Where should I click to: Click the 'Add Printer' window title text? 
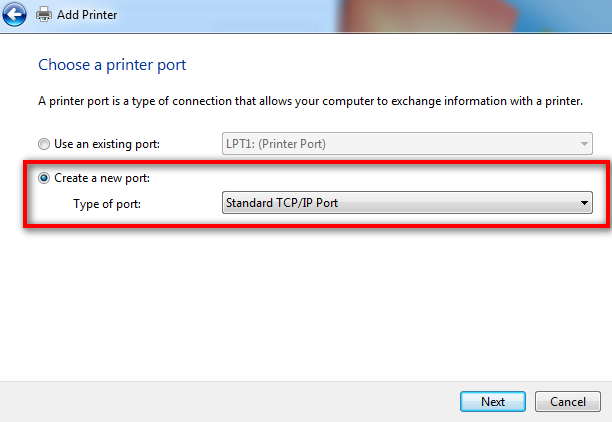point(87,15)
